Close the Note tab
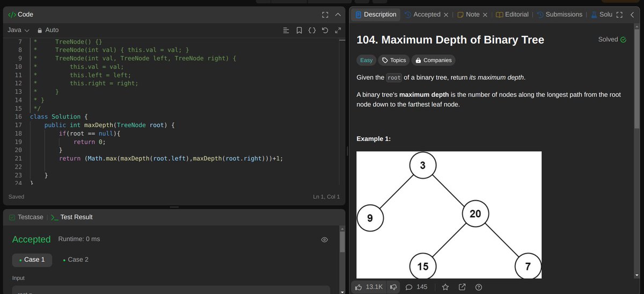 (485, 15)
